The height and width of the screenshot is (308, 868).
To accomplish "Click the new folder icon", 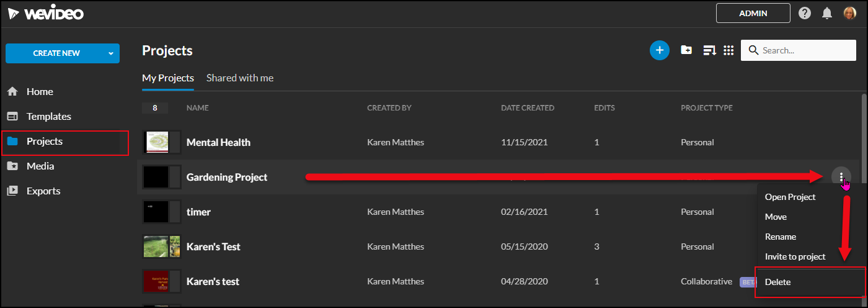I will coord(686,50).
